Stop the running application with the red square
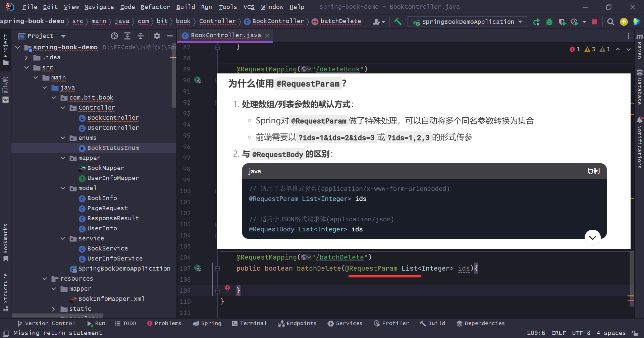Screen dimensions: 644x338 click(594, 22)
